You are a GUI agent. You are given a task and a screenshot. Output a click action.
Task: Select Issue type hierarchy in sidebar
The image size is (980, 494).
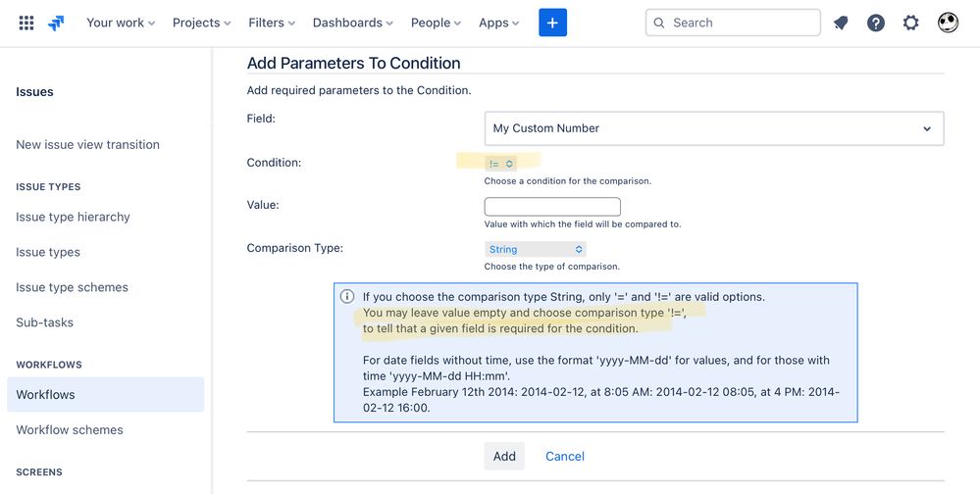coord(73,217)
